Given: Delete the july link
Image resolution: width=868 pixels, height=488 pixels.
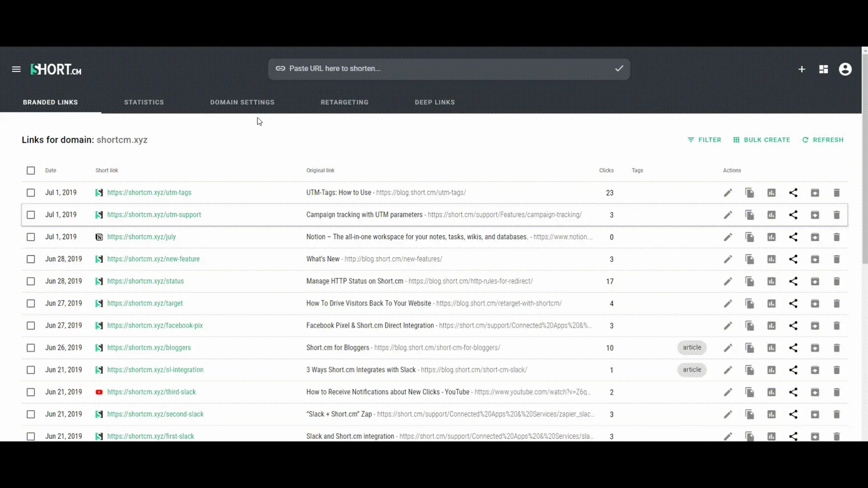Looking at the screenshot, I should 837,237.
